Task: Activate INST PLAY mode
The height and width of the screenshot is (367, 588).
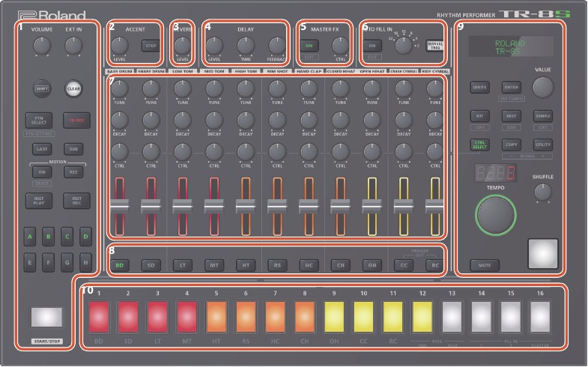Action: 39,201
